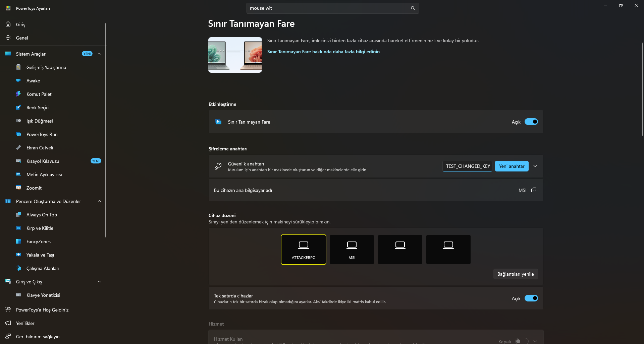Go to Klavye Yöneticisi page
The height and width of the screenshot is (344, 644).
[x=53, y=295]
